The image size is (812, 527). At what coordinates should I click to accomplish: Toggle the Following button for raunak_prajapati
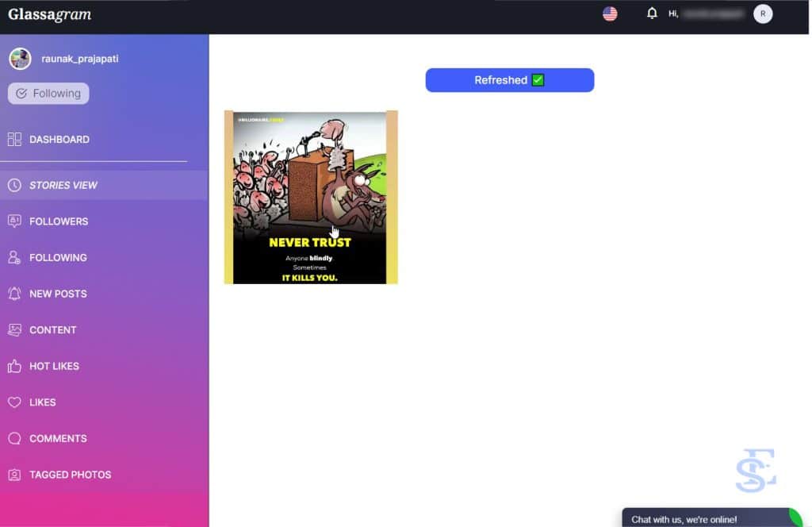tap(48, 94)
